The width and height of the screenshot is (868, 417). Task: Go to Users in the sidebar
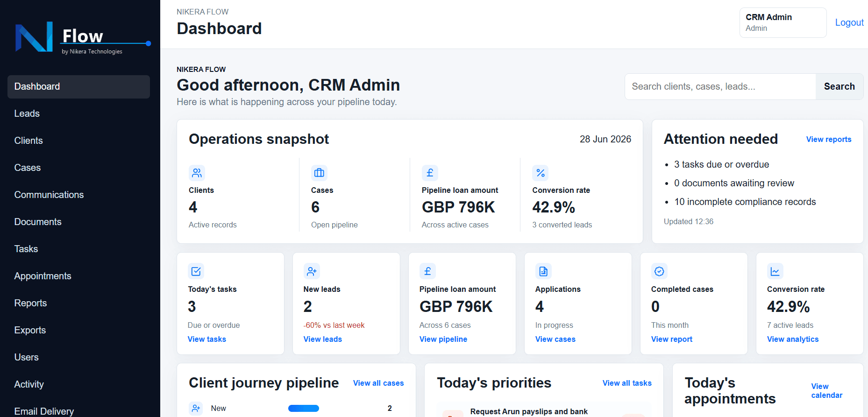point(78,357)
